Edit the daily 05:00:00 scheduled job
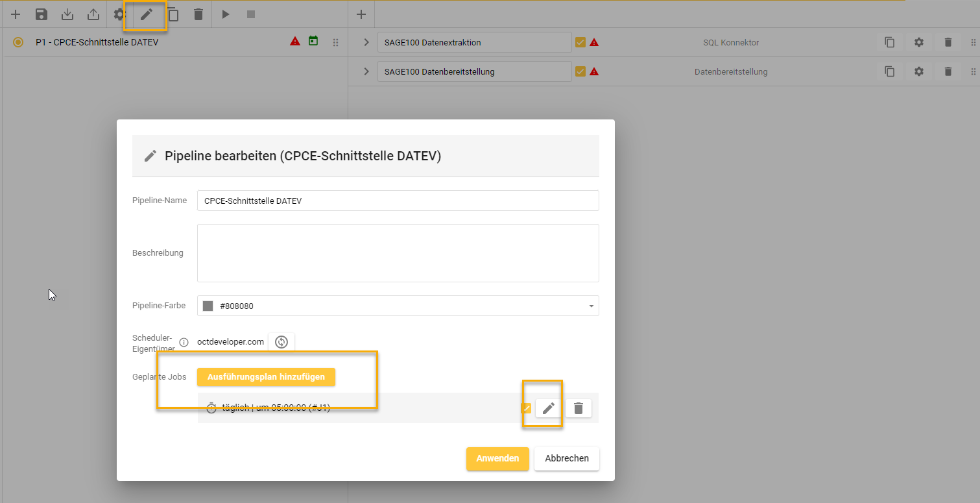980x503 pixels. (549, 408)
